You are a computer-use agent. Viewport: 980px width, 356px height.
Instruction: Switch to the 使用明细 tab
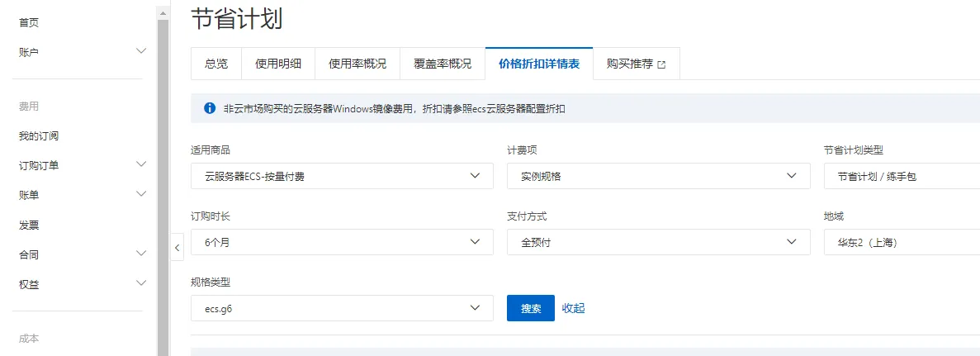tap(278, 64)
